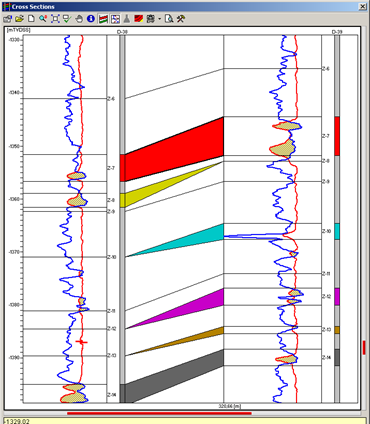Click the blue info icon
The height and width of the screenshot is (424, 370).
pos(91,19)
